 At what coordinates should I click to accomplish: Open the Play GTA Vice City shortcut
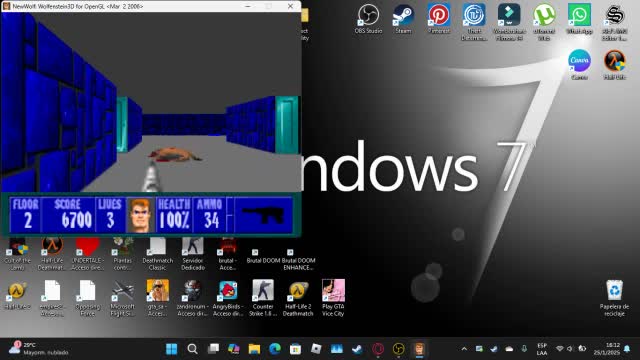click(333, 298)
